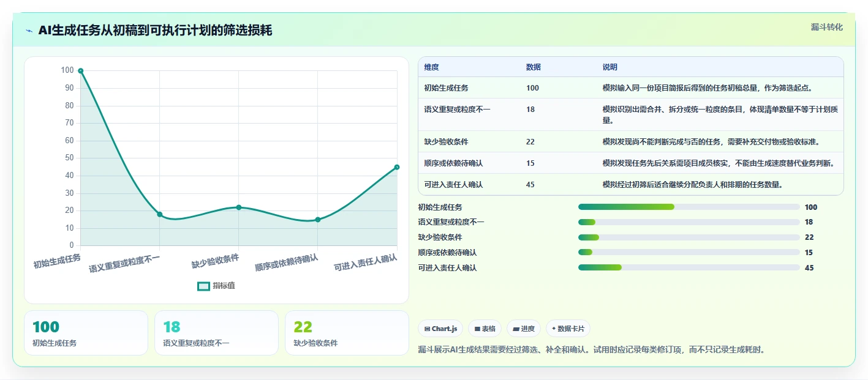
Task: Click the table description starting 模拟输入同一份项目简报
Action: (708, 88)
